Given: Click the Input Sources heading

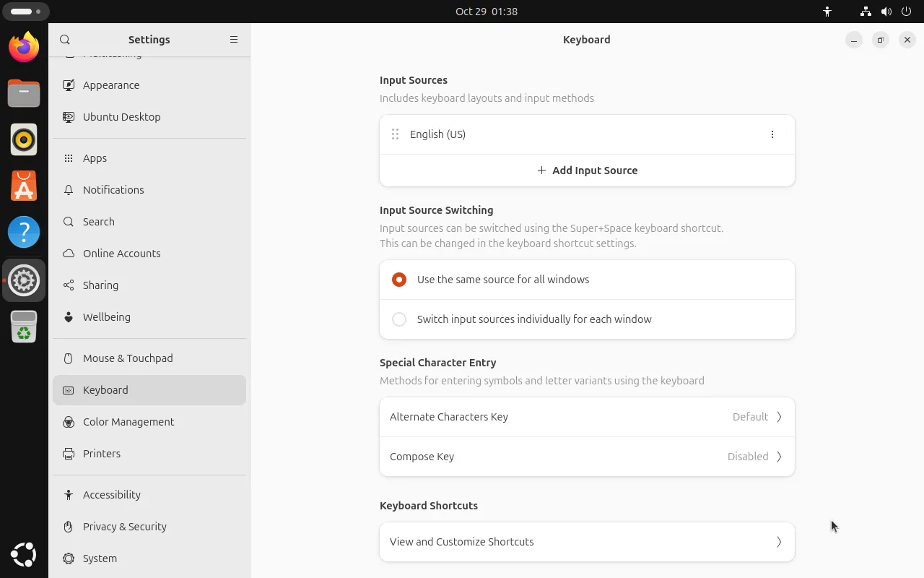Looking at the screenshot, I should tap(414, 80).
